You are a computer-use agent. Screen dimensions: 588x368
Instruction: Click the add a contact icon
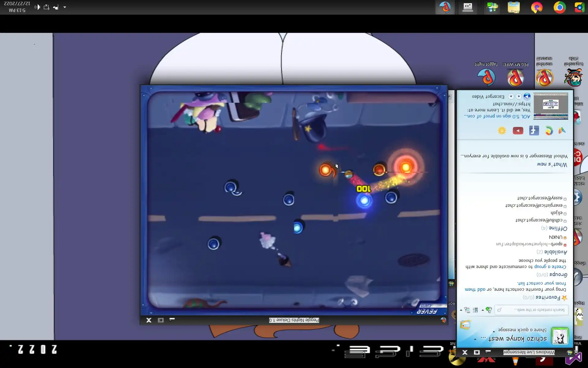[488, 310]
